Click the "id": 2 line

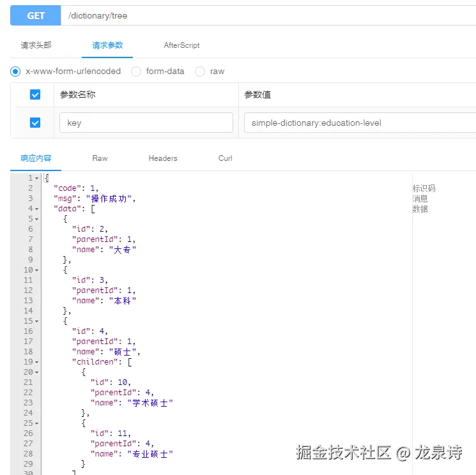90,229
